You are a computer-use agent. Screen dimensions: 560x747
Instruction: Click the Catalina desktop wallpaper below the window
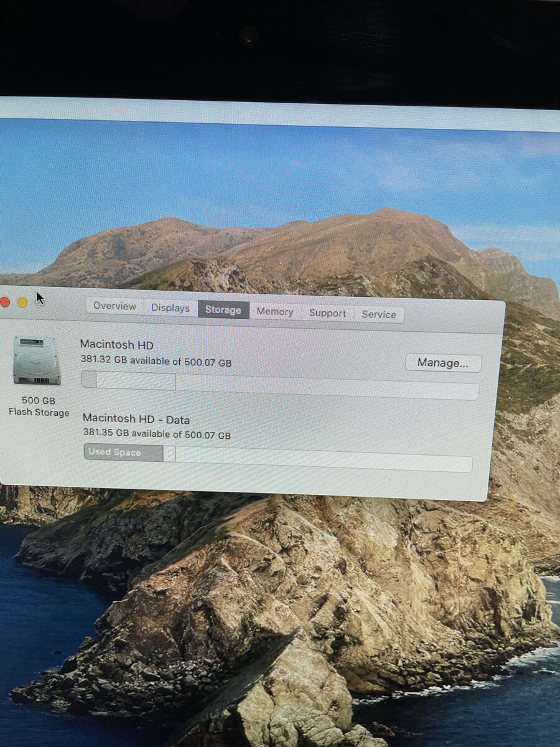pos(280,591)
